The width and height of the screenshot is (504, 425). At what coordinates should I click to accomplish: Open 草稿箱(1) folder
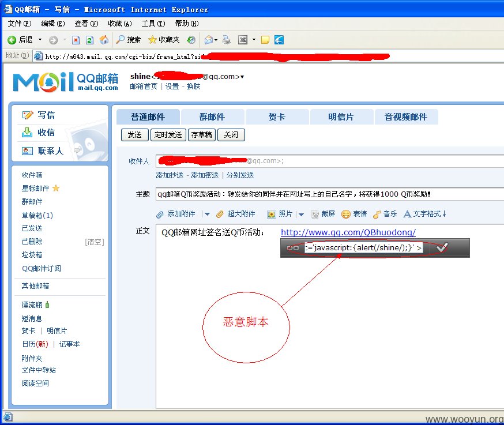coord(37,215)
